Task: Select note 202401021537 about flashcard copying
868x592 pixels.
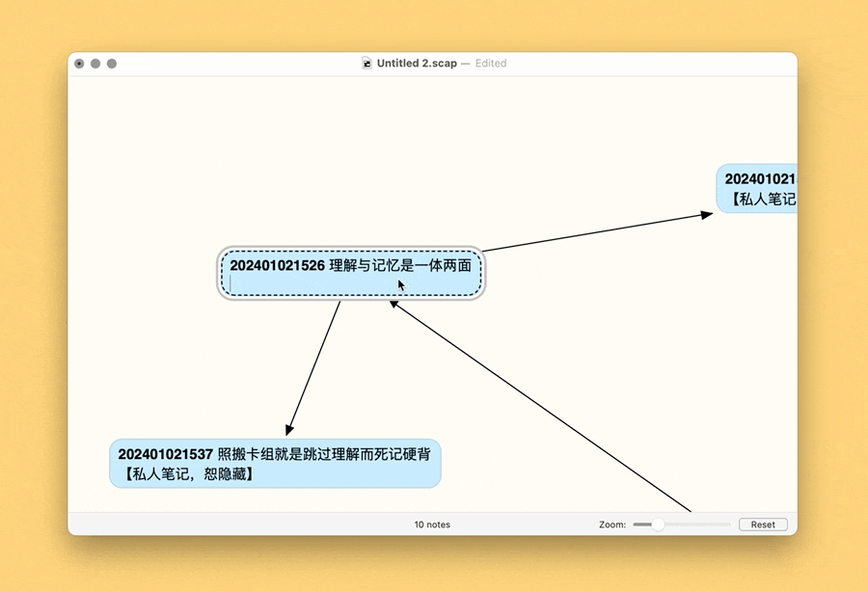Action: point(276,464)
